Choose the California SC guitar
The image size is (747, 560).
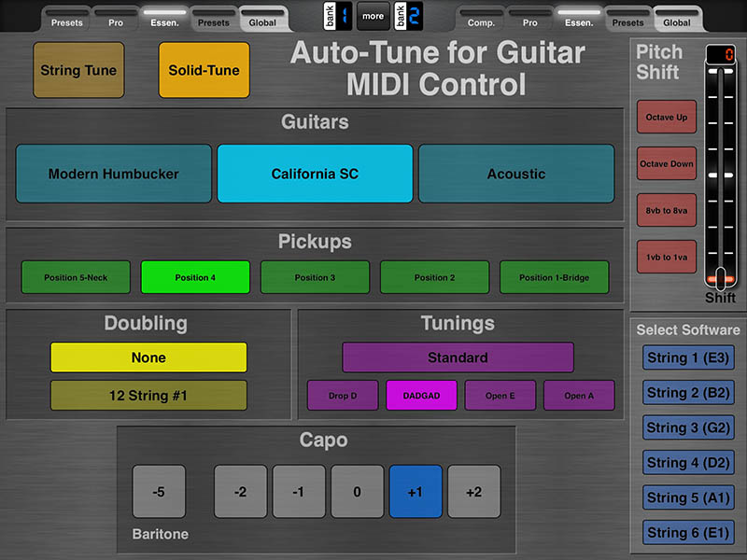point(315,174)
